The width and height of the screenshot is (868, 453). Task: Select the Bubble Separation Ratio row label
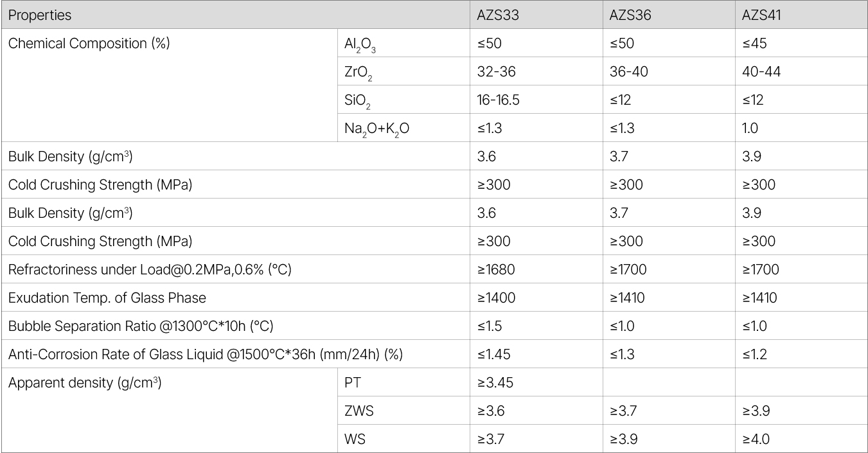141,326
